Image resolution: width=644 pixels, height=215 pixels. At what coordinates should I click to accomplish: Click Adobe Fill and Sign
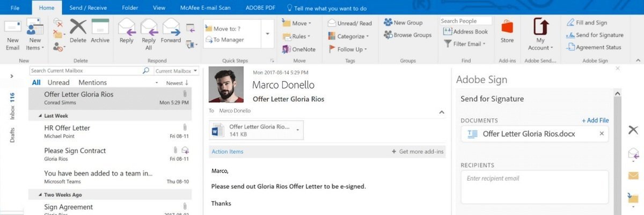click(x=587, y=23)
